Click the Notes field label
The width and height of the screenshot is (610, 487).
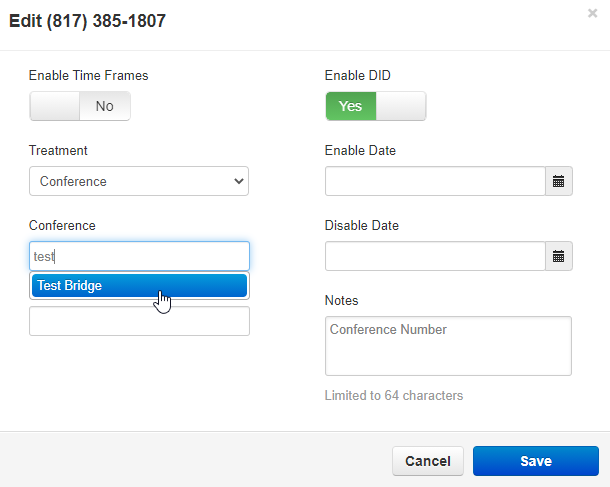tap(342, 300)
